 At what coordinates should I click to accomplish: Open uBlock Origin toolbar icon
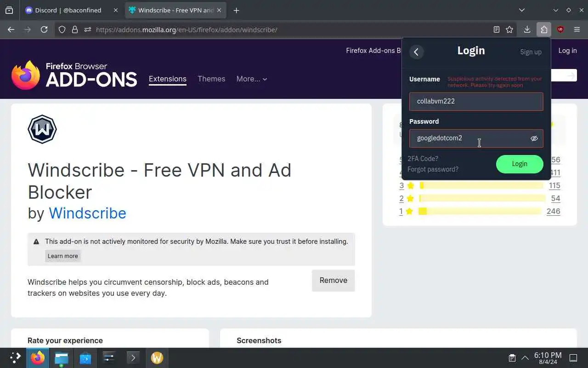pyautogui.click(x=560, y=29)
